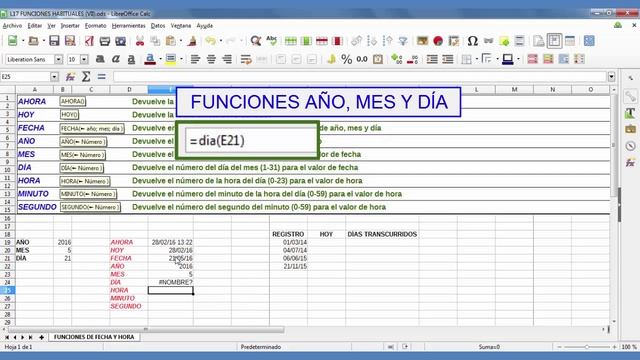Select the FUNCIONES DE FECHA Y HORA sheet tab

coord(94,337)
